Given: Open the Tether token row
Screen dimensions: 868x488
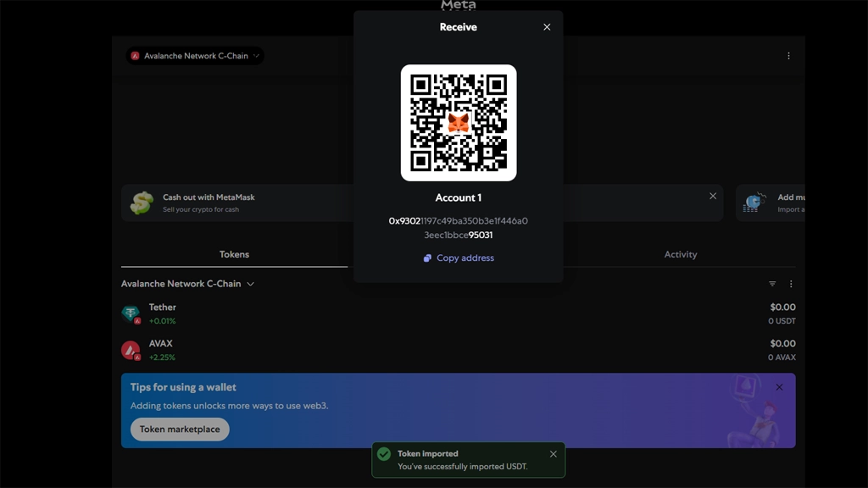Looking at the screenshot, I should pyautogui.click(x=459, y=313).
